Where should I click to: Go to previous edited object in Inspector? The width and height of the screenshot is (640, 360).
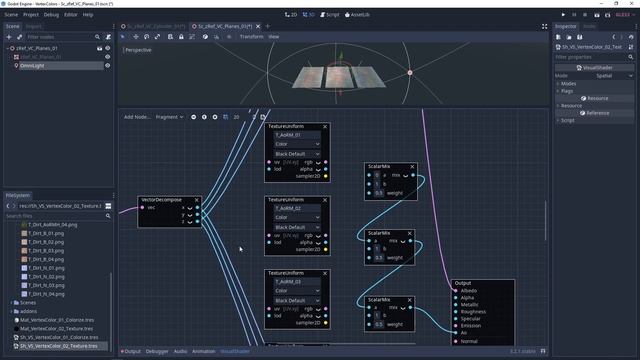tap(613, 37)
